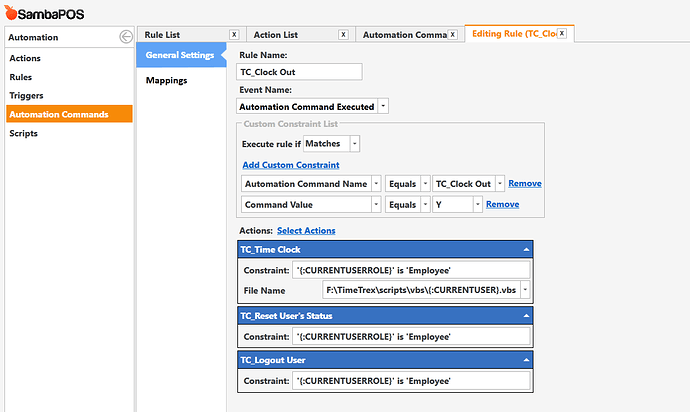Viewport: 690px width, 412px height.
Task: Close the Automation Commands tab
Action: (452, 34)
